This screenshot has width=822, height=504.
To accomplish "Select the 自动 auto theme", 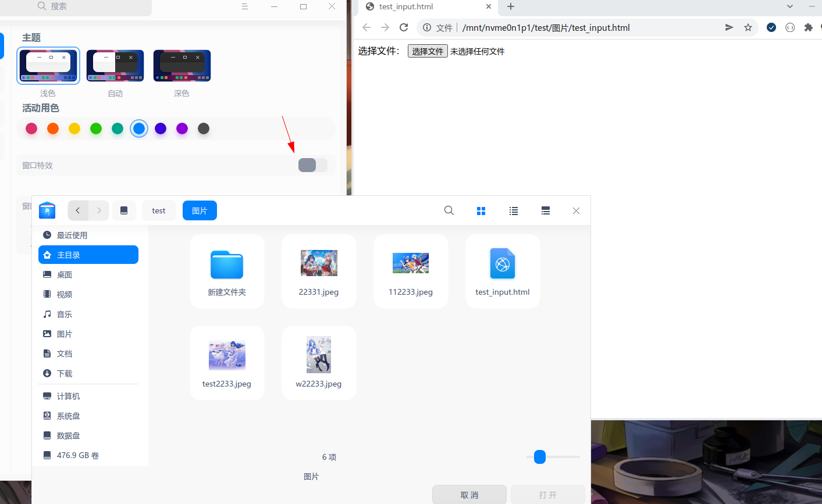I will [115, 66].
